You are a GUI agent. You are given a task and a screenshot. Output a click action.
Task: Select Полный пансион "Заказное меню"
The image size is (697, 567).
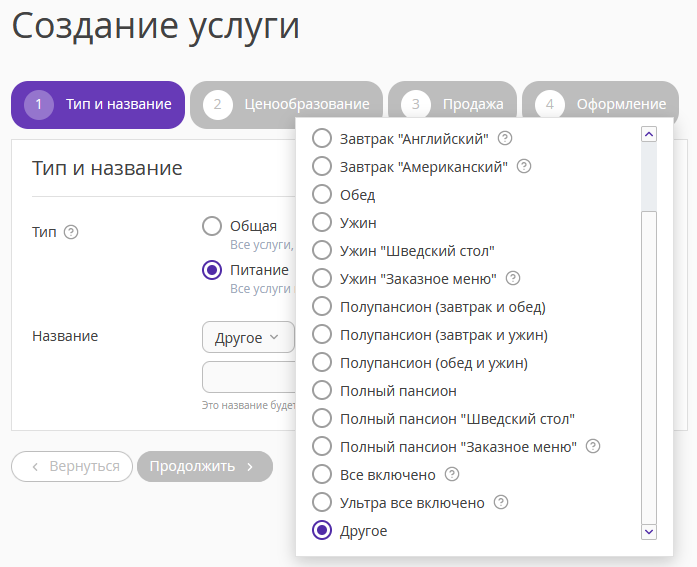tap(322, 446)
